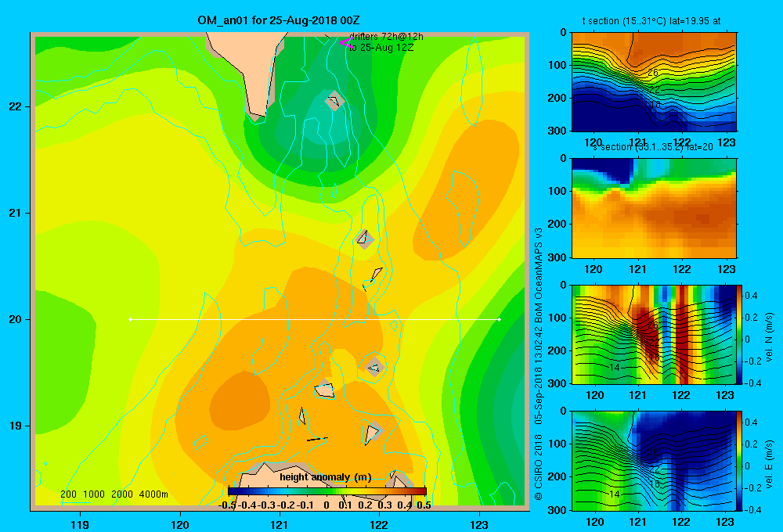Click the height anomaly color bar
Image resolution: width=783 pixels, height=532 pixels.
tap(327, 491)
